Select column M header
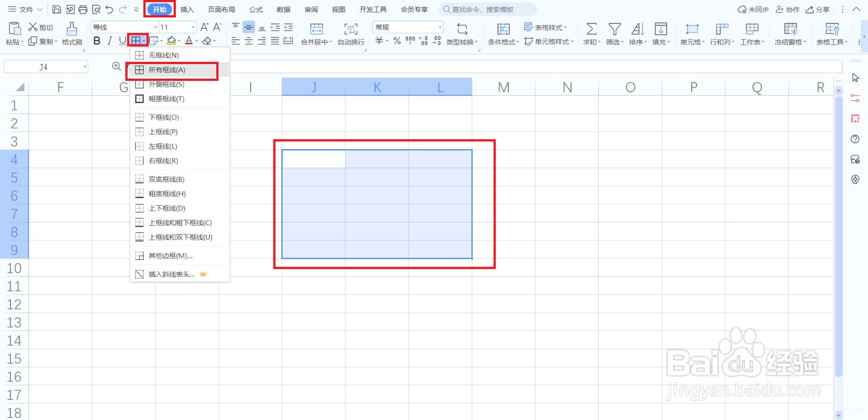 tap(504, 87)
